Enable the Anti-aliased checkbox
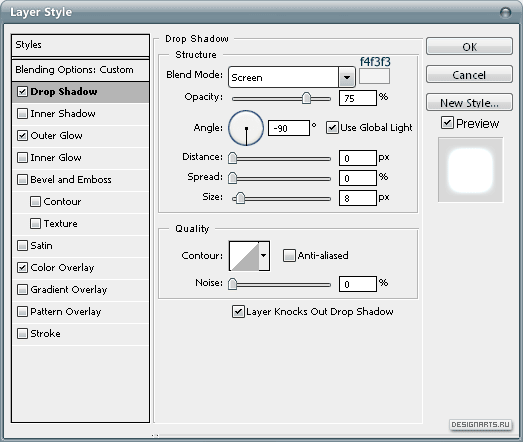This screenshot has height=442, width=523. point(289,256)
